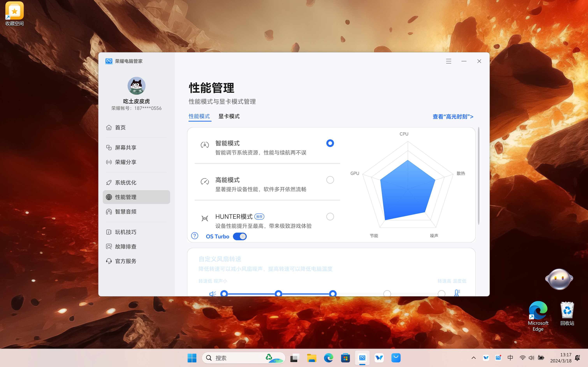Adjust the fan speed slider handle
The image size is (588, 367).
333,294
